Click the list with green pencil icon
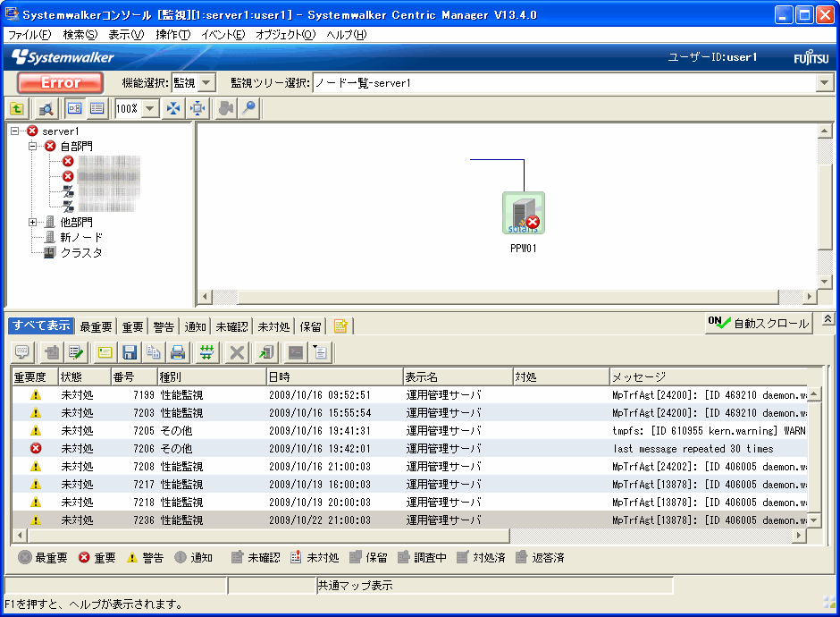 coord(76,352)
